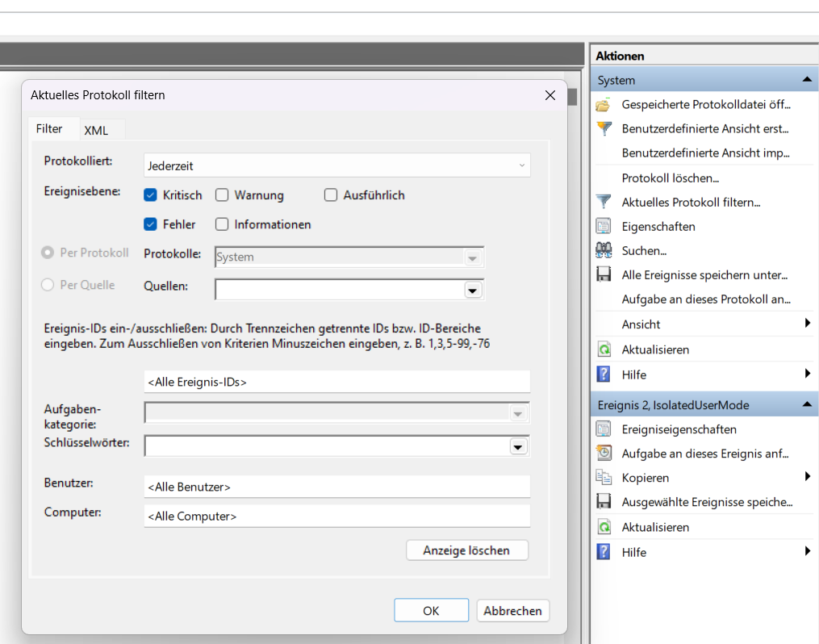The image size is (819, 644).
Task: Click the Eigenschaften properties icon
Action: coord(604,226)
